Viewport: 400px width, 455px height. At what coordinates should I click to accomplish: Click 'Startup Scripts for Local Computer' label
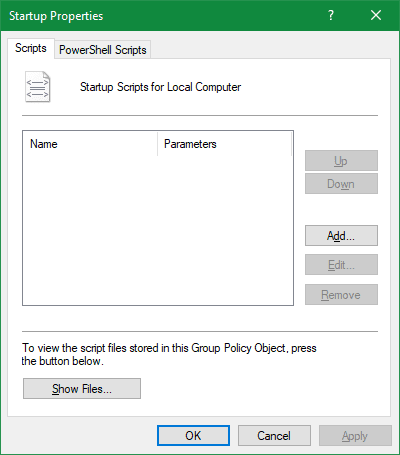(160, 87)
